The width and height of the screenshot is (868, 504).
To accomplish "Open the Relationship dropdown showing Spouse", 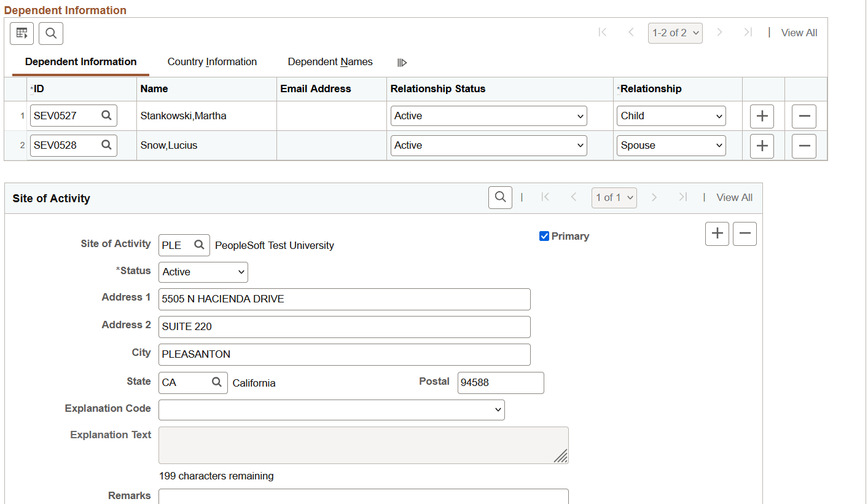I will [x=671, y=146].
